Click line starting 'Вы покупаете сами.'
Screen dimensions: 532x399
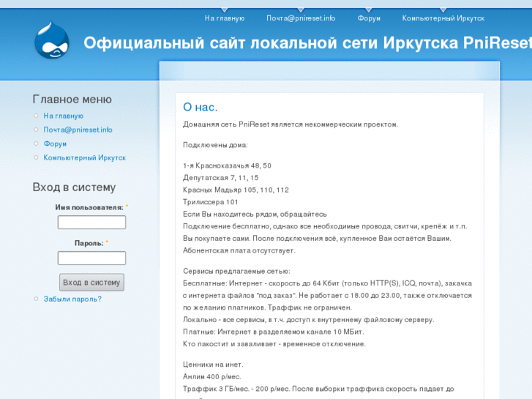317,239
